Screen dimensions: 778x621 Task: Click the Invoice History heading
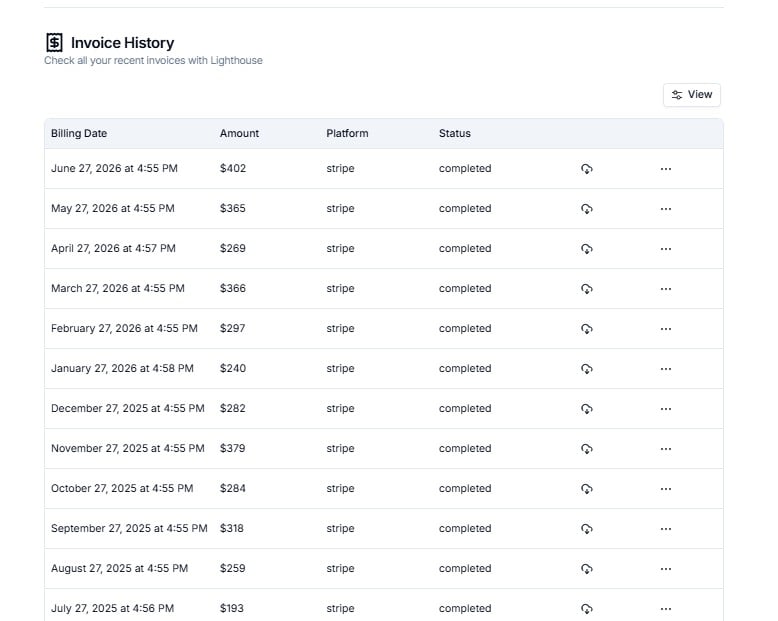[122, 43]
